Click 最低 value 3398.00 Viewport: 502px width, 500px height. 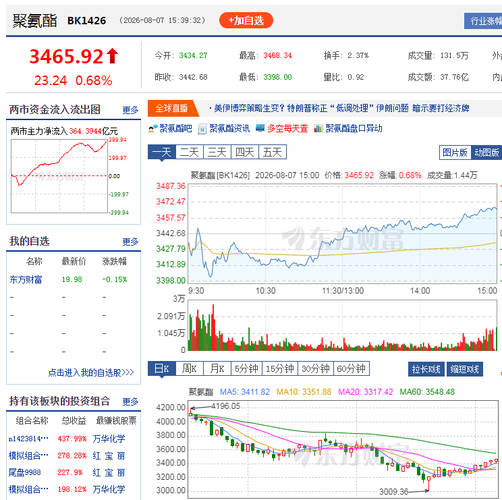point(277,77)
